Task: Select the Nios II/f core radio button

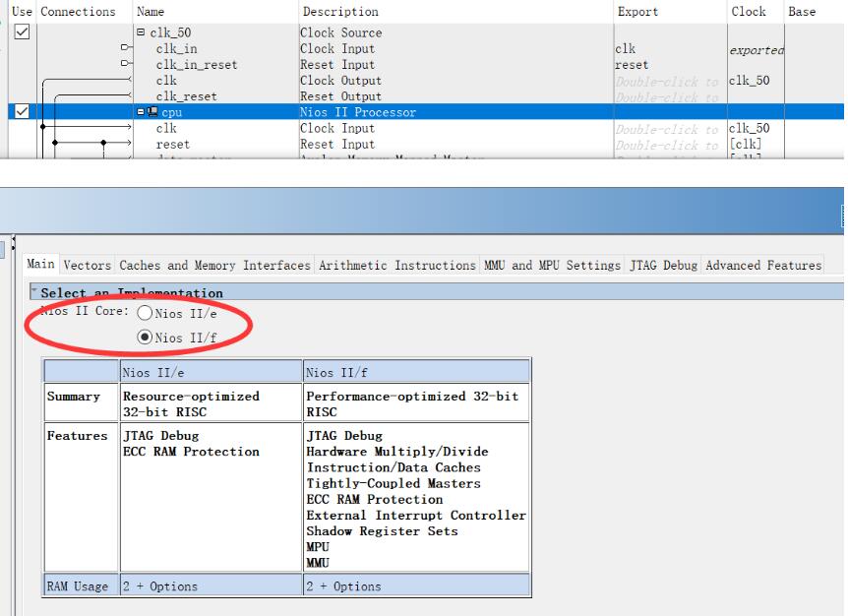Action: (x=145, y=338)
